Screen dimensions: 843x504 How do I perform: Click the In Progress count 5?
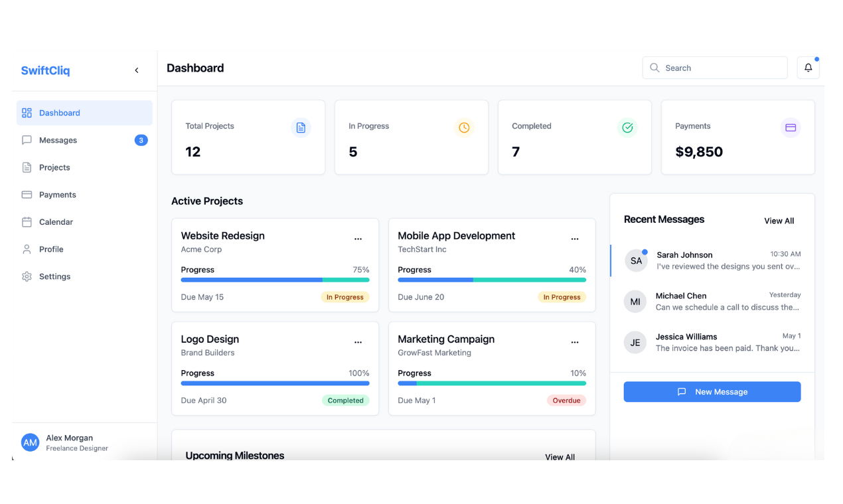[353, 152]
